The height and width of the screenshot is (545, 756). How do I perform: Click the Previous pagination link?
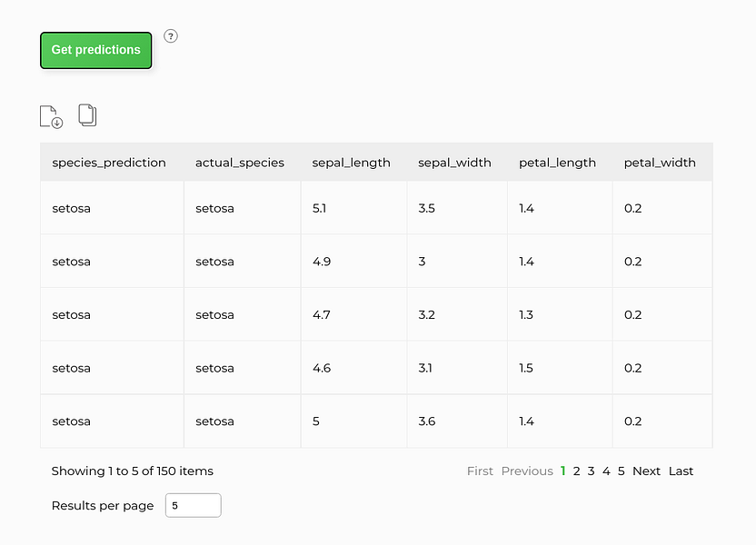click(527, 471)
